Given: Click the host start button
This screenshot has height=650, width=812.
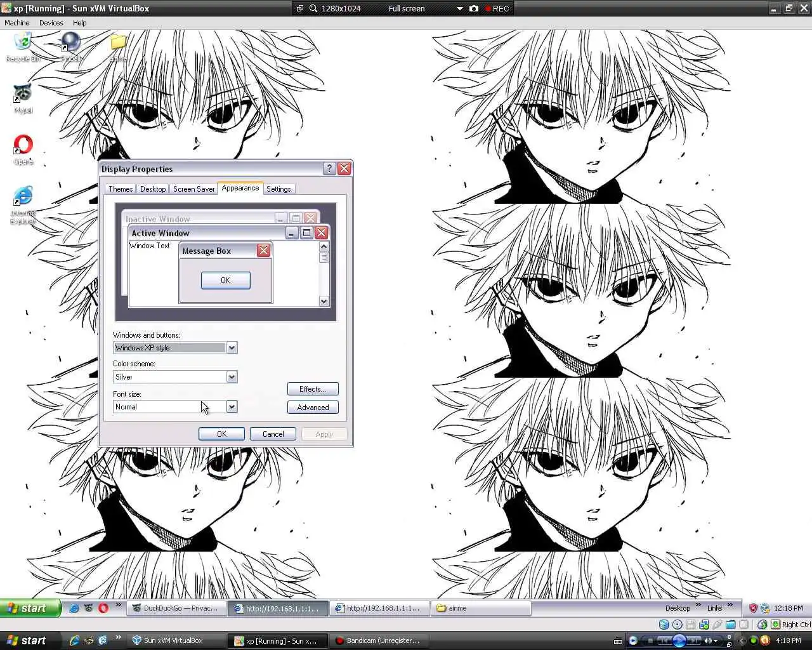Looking at the screenshot, I should 30,640.
